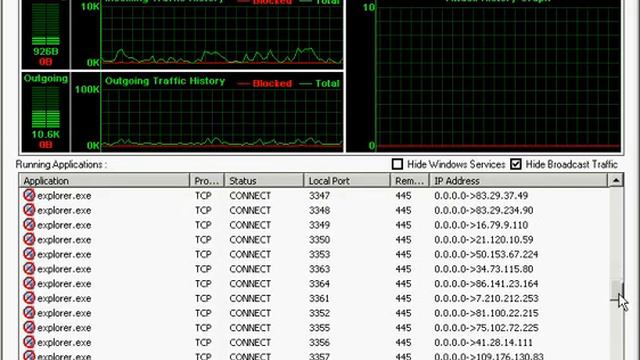Click CONNECT status in port 3349 row
Screen dimensions: 640x360
point(250,225)
